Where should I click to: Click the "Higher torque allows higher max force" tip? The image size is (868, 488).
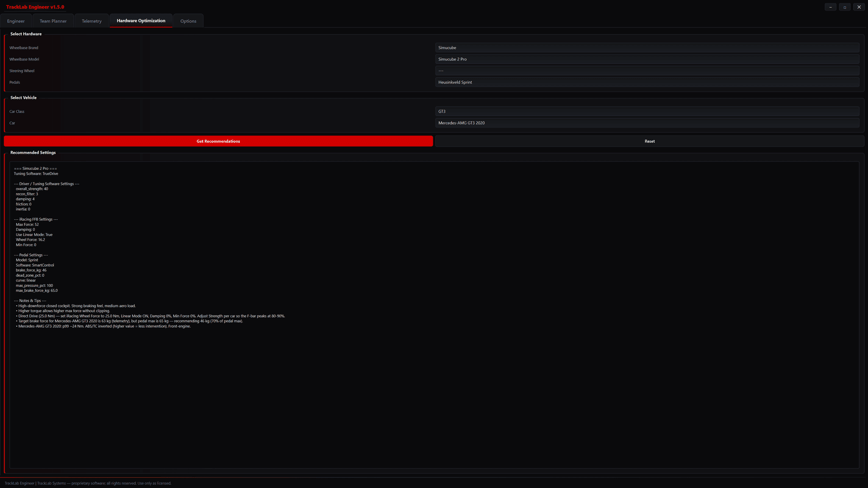click(63, 311)
